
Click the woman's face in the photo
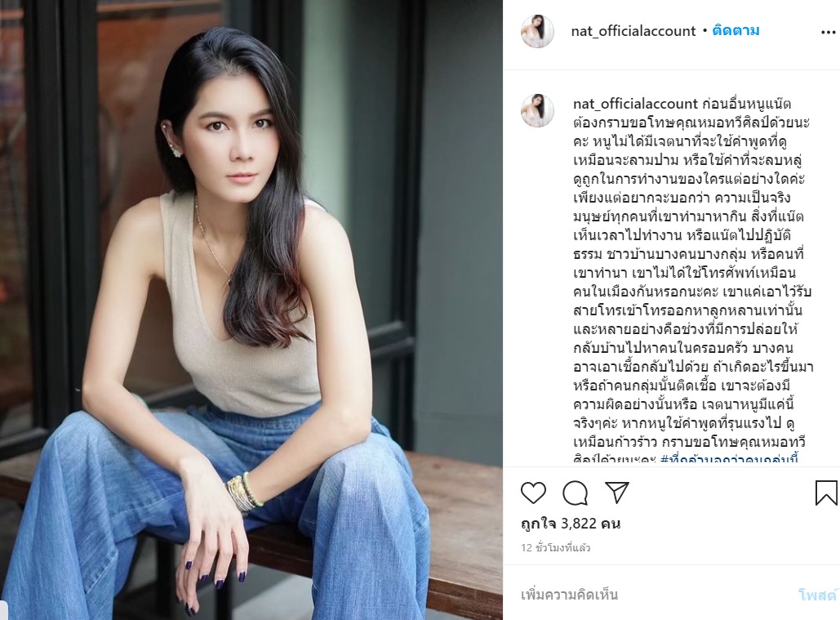point(238,142)
